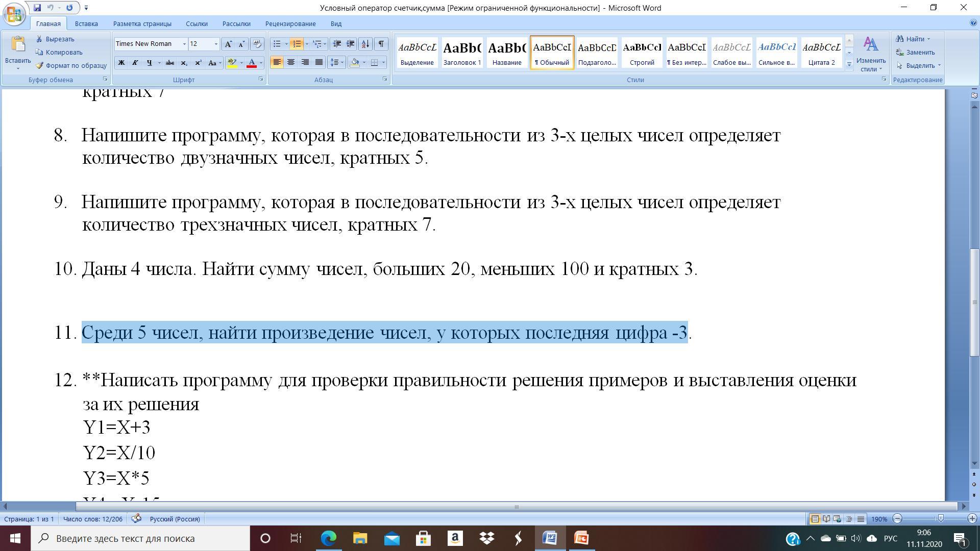Expand the styles gallery More arrow
This screenshot has width=980, height=551.
pos(849,64)
